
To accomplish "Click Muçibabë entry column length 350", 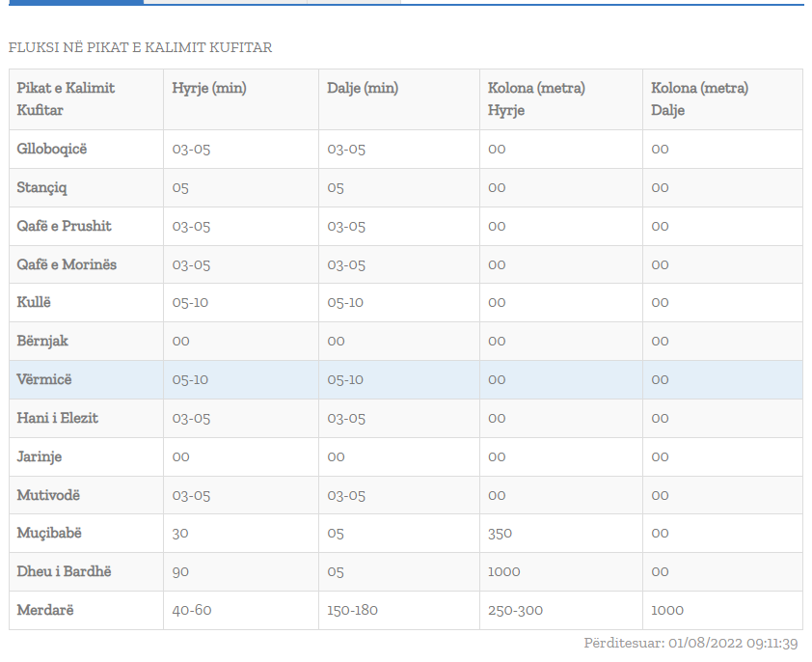I will [500, 533].
